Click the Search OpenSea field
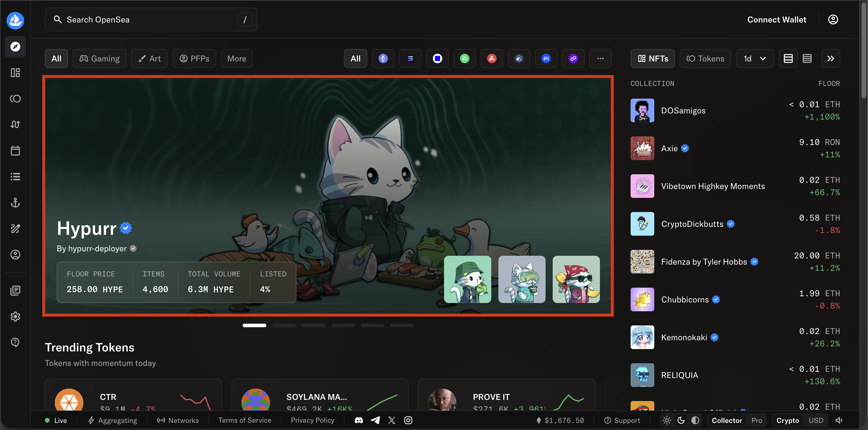Image resolution: width=868 pixels, height=430 pixels. (x=151, y=19)
